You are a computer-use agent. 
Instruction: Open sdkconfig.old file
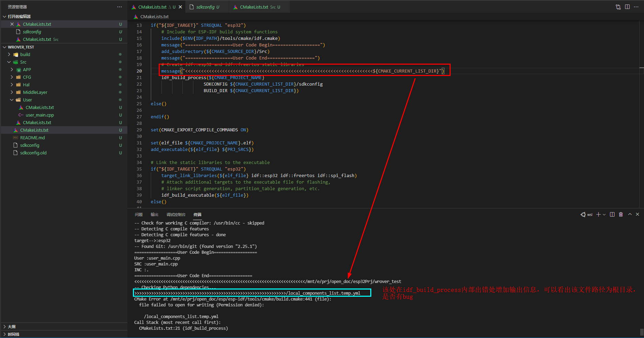(x=33, y=153)
